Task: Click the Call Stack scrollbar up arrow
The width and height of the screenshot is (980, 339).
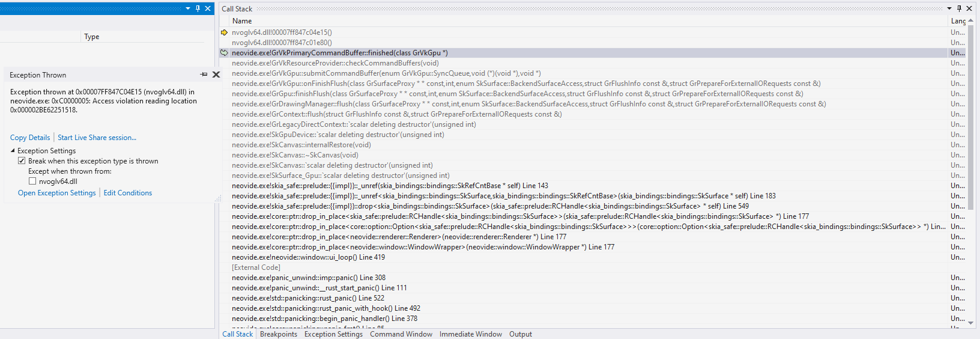Action: point(971,21)
